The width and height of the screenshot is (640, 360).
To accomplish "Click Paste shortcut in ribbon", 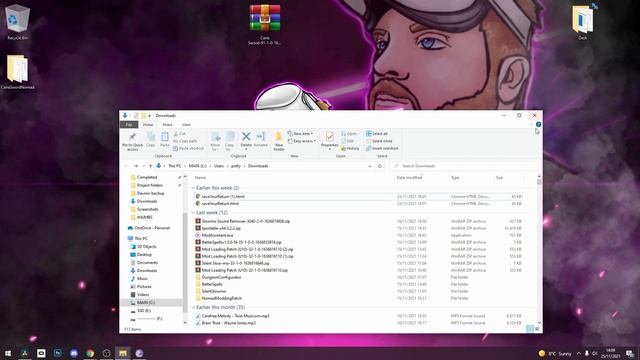I will (188, 148).
